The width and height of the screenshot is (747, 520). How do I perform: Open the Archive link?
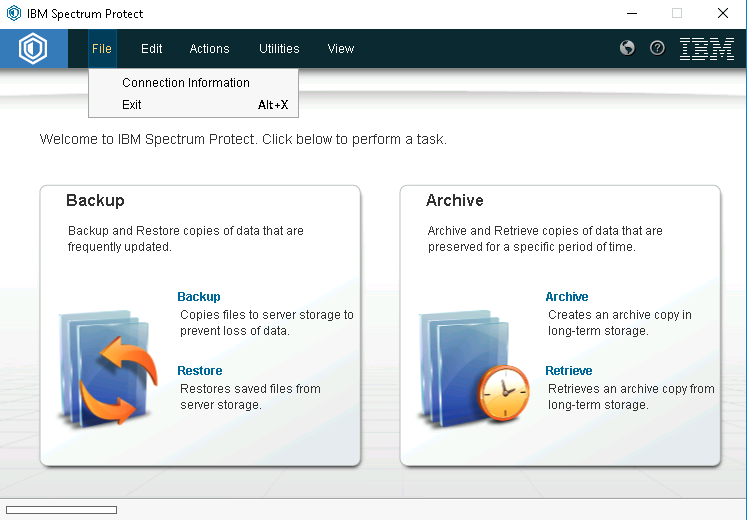tap(566, 297)
